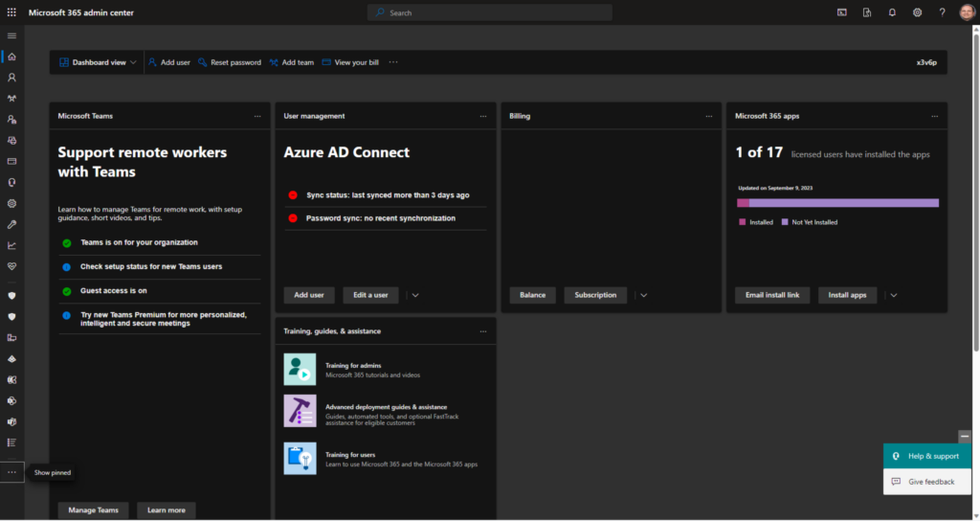
Task: Open Microsoft 365 apps card more options
Action: (934, 116)
